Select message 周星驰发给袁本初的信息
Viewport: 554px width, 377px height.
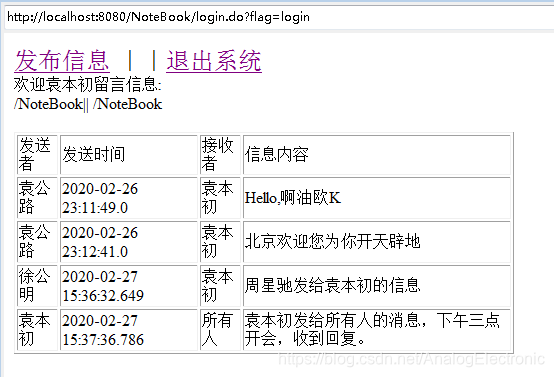(332, 285)
